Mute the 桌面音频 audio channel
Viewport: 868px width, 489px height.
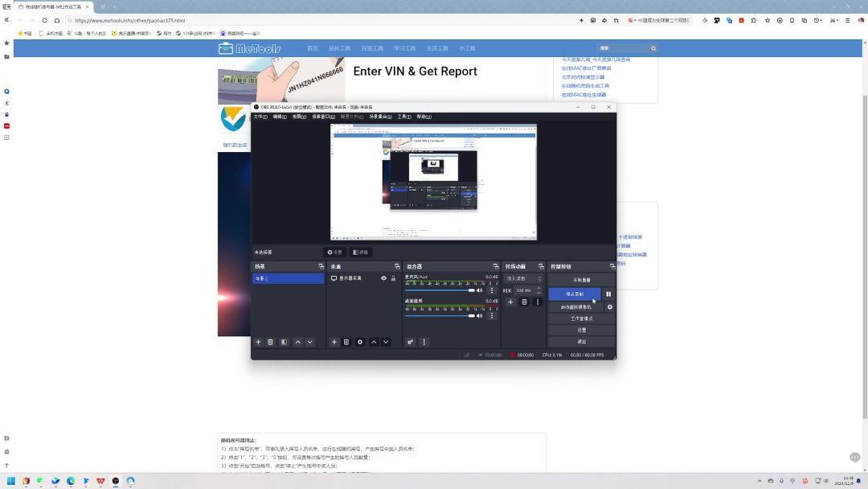point(480,316)
